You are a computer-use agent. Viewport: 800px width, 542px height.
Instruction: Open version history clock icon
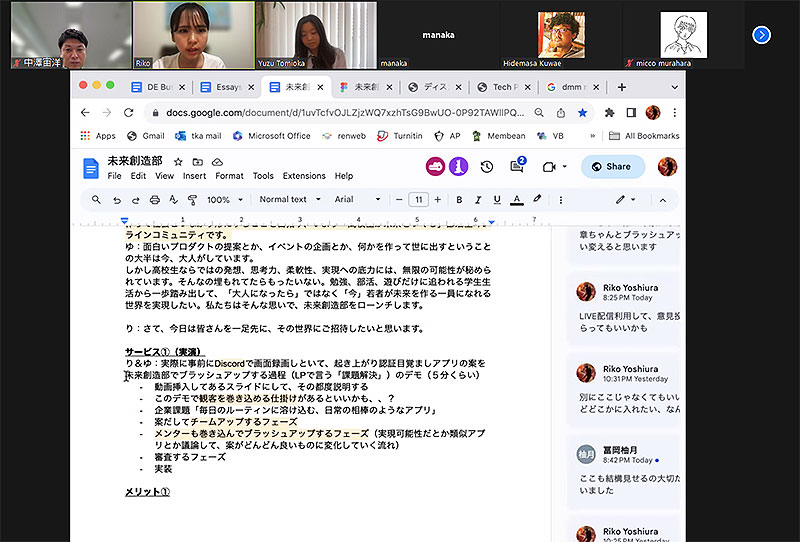coord(487,167)
